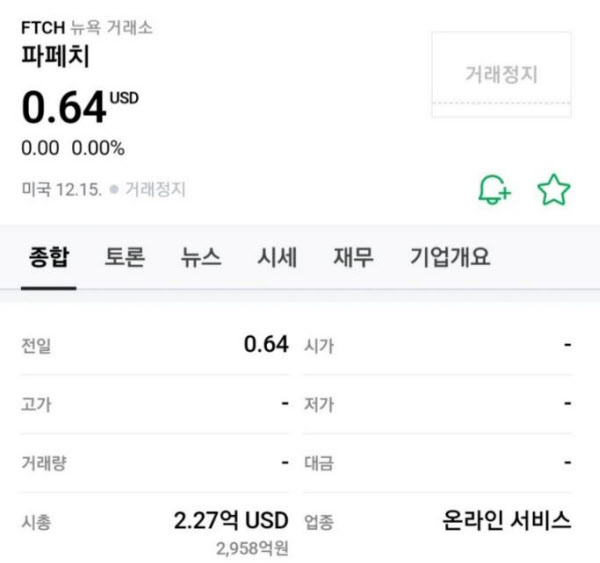Click the 거래정지 chart thumbnail box
Screen dimensions: 600x563
pyautogui.click(x=501, y=74)
